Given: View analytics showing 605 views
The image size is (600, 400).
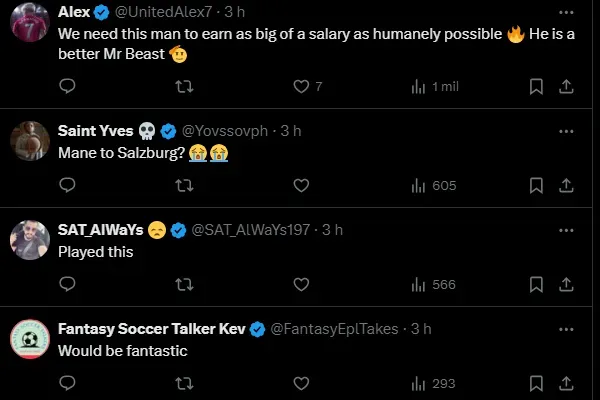Looking at the screenshot, I should pyautogui.click(x=433, y=185).
